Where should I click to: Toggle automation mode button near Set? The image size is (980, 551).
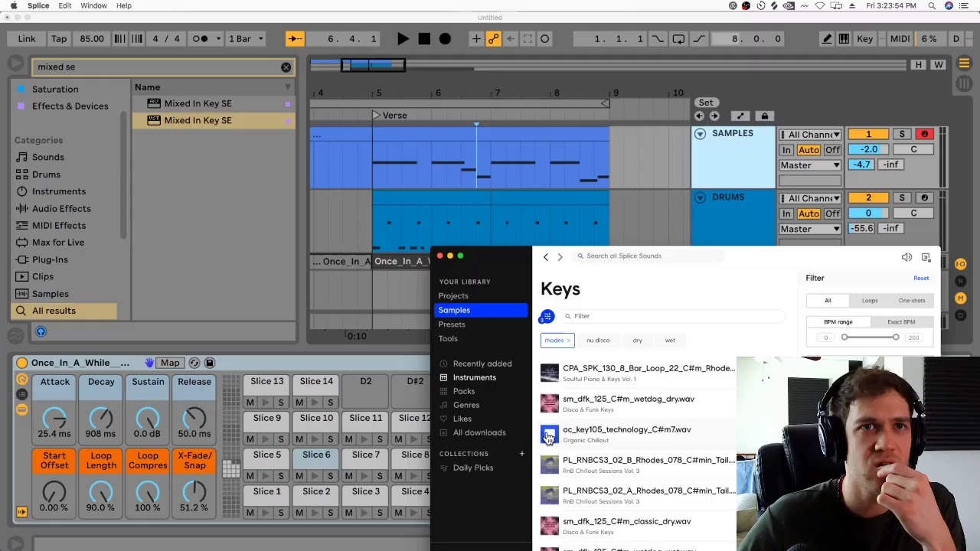click(740, 116)
